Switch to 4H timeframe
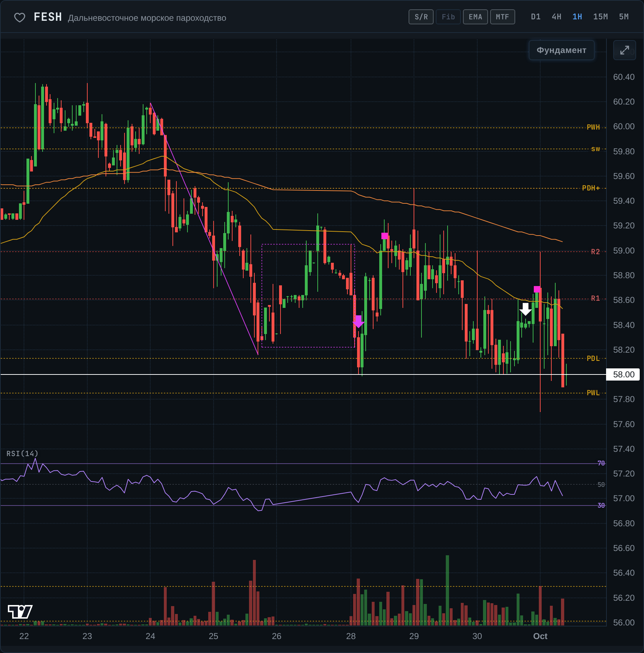The width and height of the screenshot is (644, 653). (x=556, y=17)
